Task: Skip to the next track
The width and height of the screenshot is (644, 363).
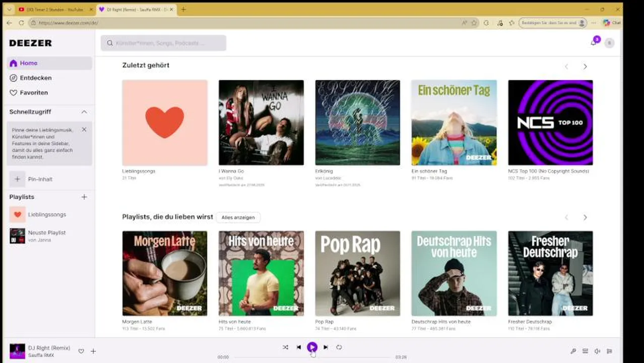Action: coord(326,347)
